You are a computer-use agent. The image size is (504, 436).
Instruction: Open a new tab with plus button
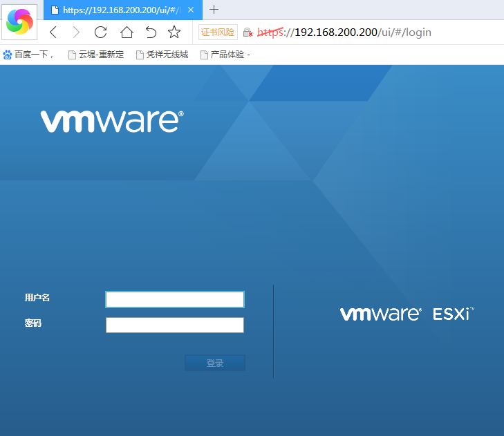tap(214, 10)
